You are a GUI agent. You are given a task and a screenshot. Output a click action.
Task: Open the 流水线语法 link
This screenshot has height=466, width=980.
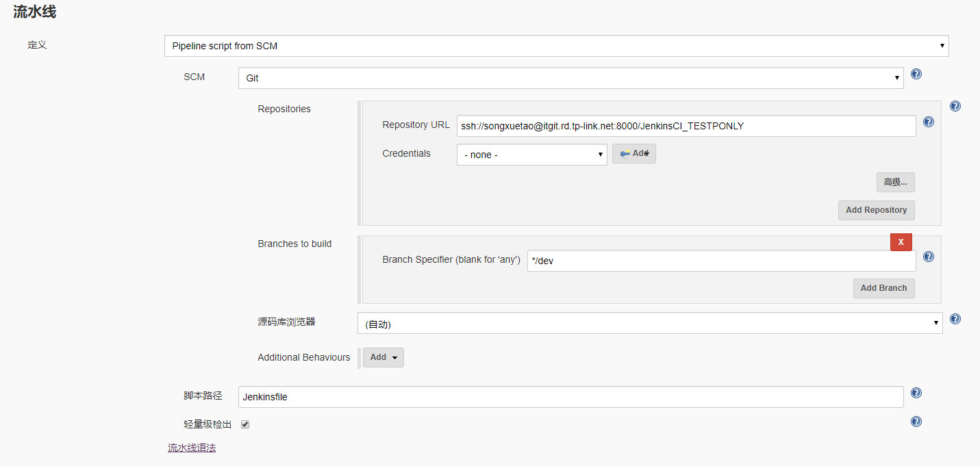coord(192,448)
